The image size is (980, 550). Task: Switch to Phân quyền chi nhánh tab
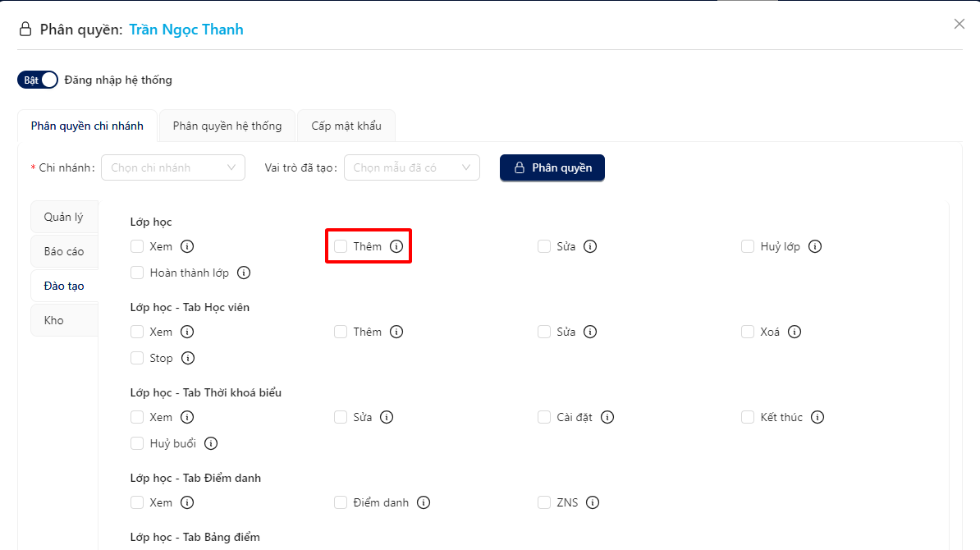point(88,126)
